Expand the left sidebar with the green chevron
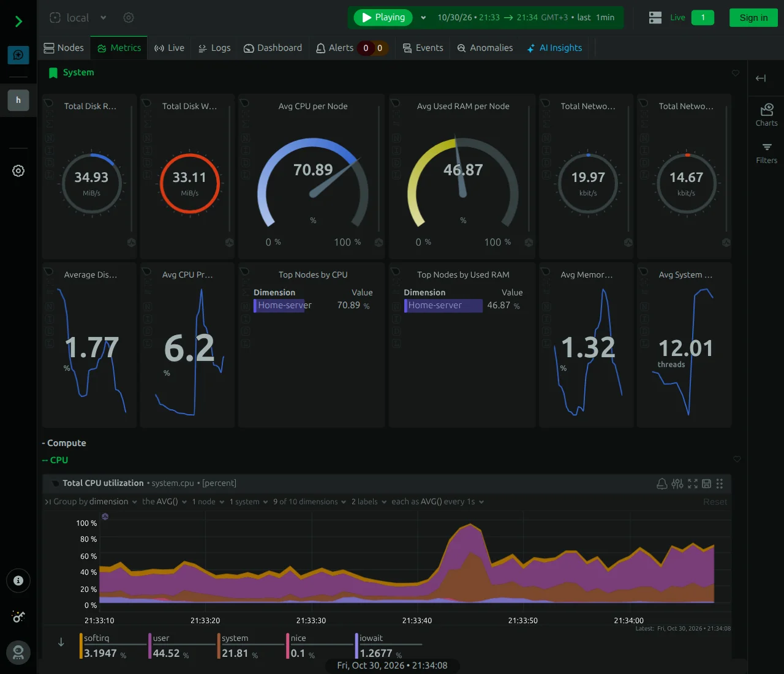Viewport: 784px width, 674px height. pyautogui.click(x=18, y=21)
